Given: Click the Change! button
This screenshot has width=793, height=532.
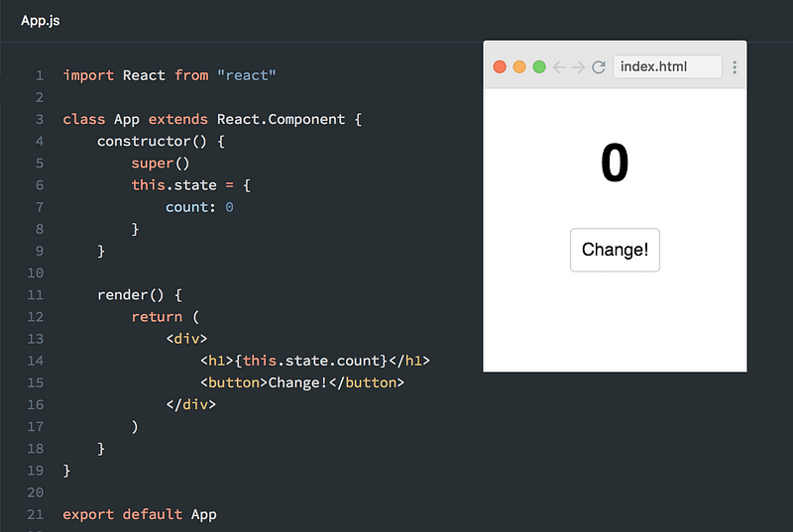Looking at the screenshot, I should (x=615, y=250).
